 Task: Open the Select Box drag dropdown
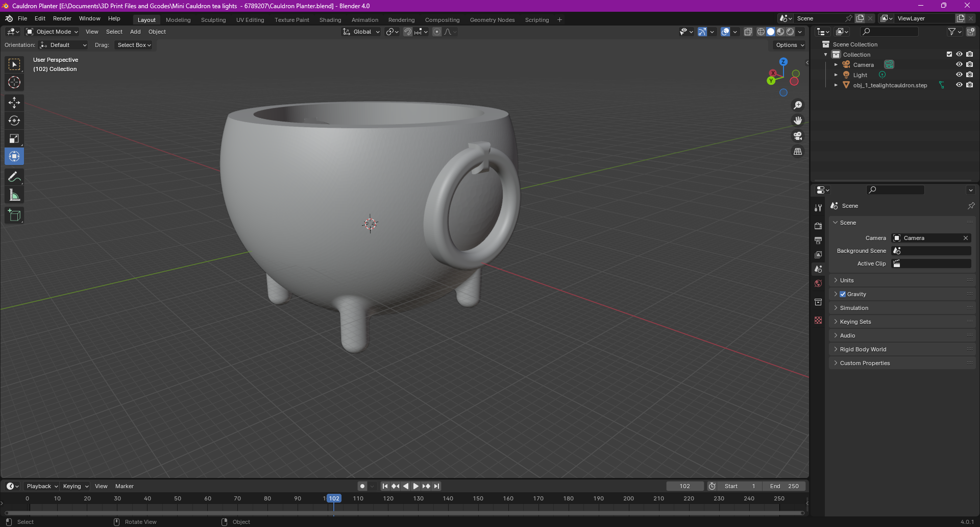(x=133, y=45)
